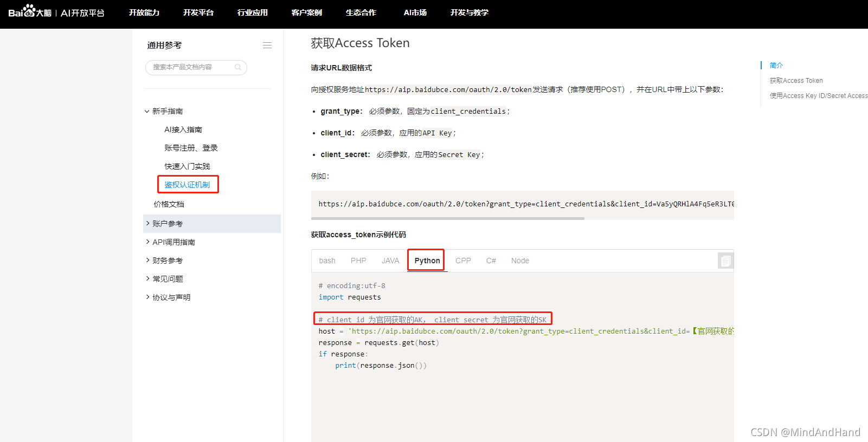Click the 'print(response.json())' code line

tap(381, 366)
